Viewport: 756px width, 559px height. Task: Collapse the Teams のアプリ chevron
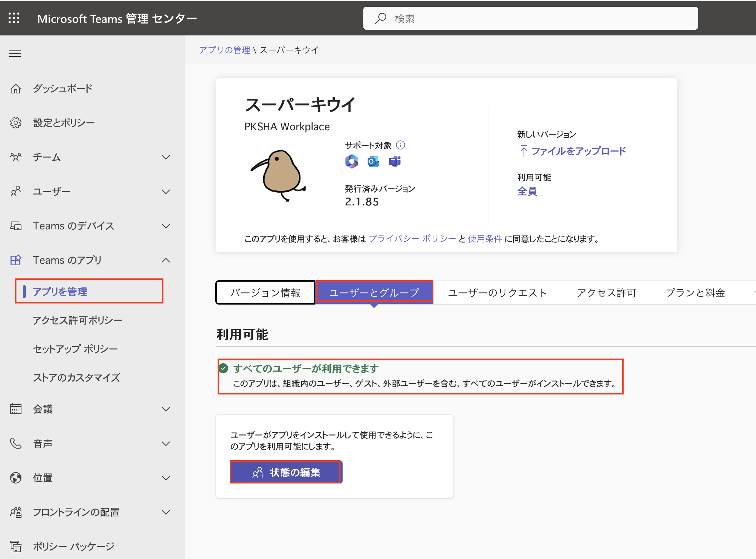coord(166,260)
